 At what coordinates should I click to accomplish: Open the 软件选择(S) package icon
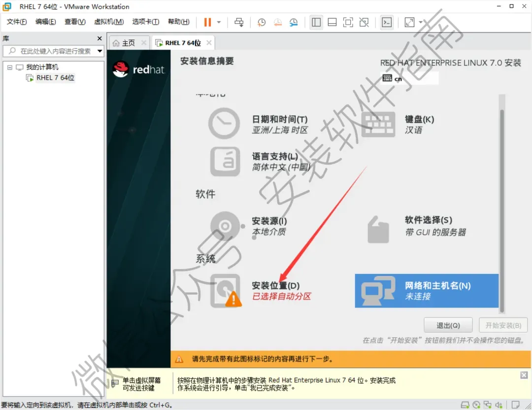click(x=378, y=230)
